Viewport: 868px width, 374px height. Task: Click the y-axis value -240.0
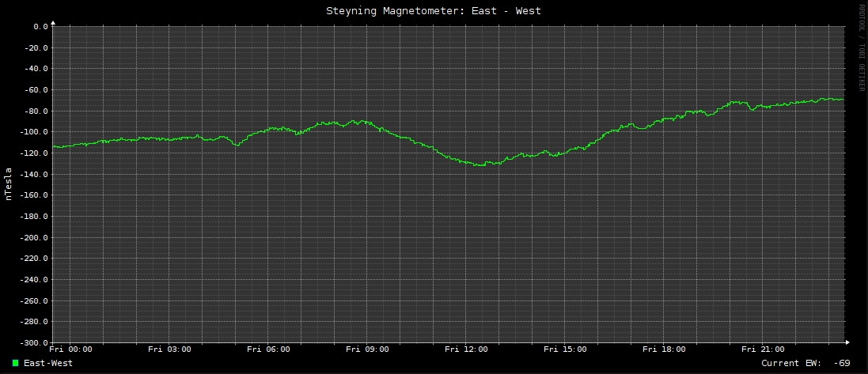[33, 279]
